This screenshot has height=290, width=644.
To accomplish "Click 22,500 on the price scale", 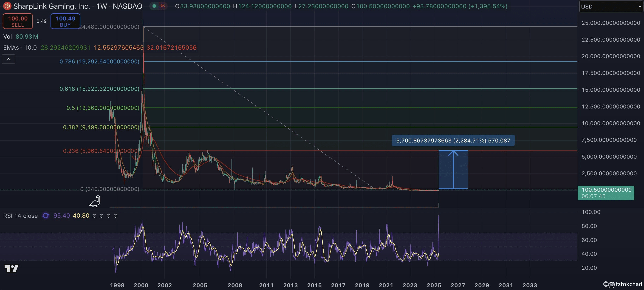I will [x=611, y=40].
